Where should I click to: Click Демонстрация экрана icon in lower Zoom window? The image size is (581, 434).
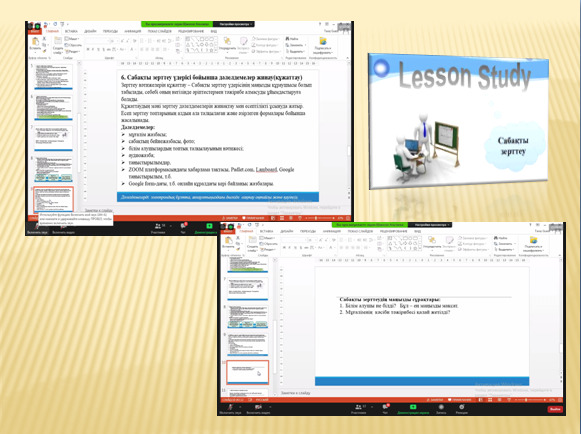coord(413,407)
